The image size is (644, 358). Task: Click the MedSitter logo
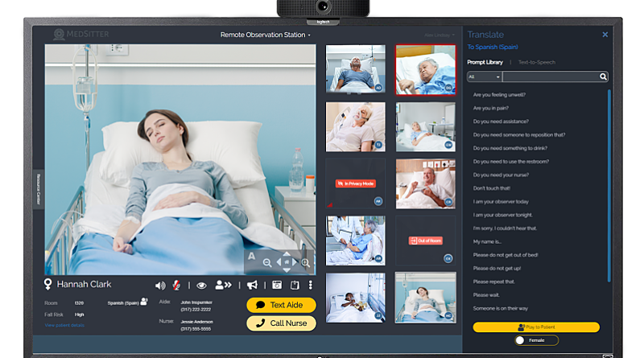(x=81, y=34)
